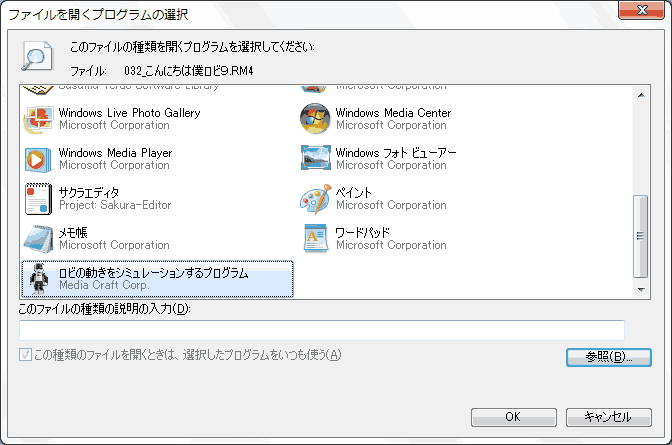The width and height of the screenshot is (672, 445).
Task: Click the "Windows フォト ビューアー" label
Action: pos(396,153)
